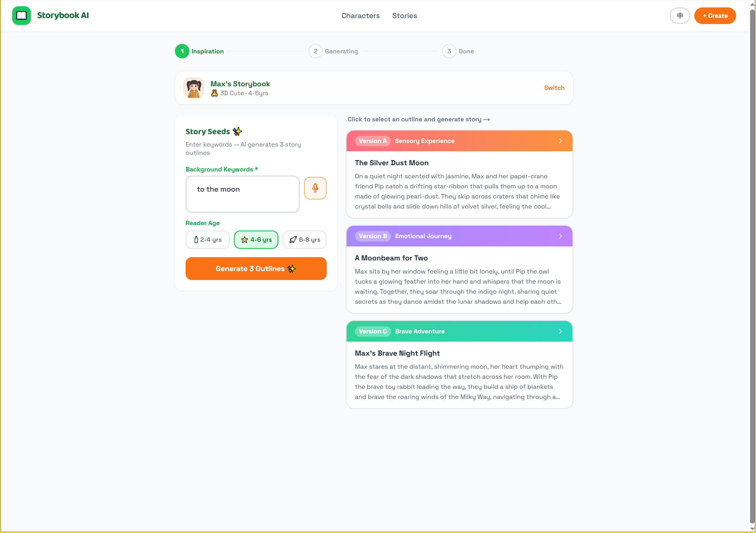Open Version B Emotional Journey chevron
The width and height of the screenshot is (756, 533).
(x=560, y=236)
